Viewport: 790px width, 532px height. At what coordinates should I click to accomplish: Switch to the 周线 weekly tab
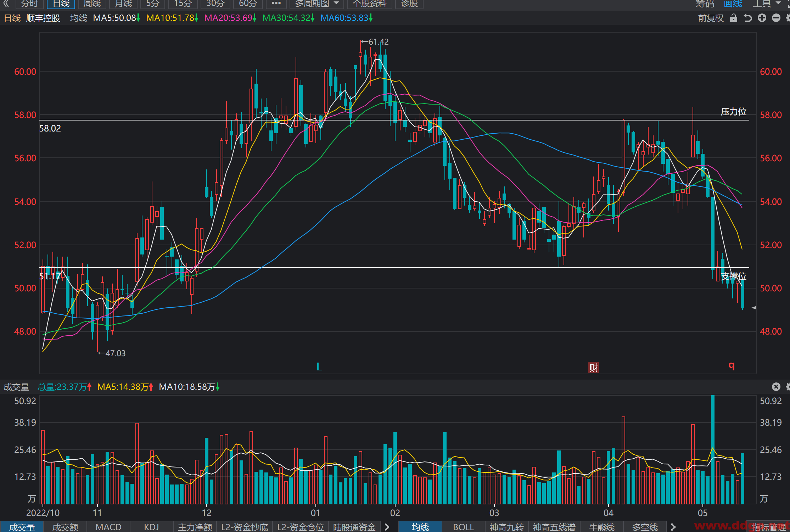[x=92, y=4]
